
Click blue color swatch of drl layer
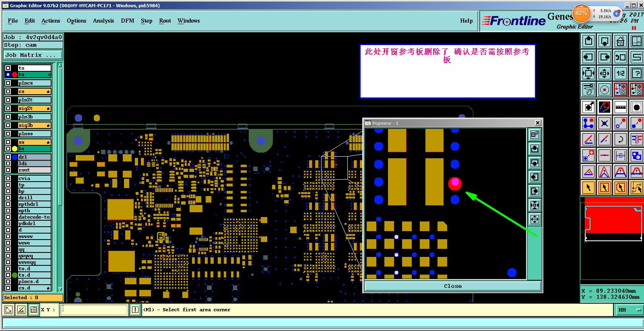(x=15, y=157)
